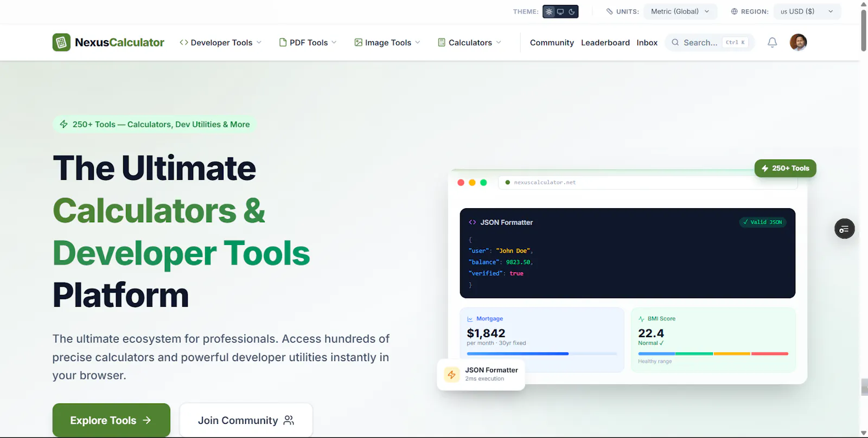
Task: Click the PDF Tools chevron arrow
Action: pos(334,42)
